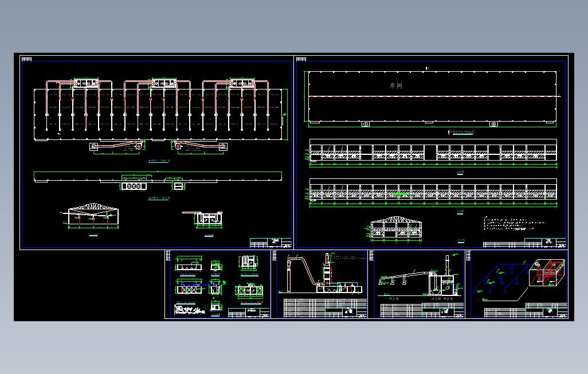This screenshot has width=588, height=374.
Task: Open the equipment details sheet thumbnail
Action: pyautogui.click(x=218, y=285)
